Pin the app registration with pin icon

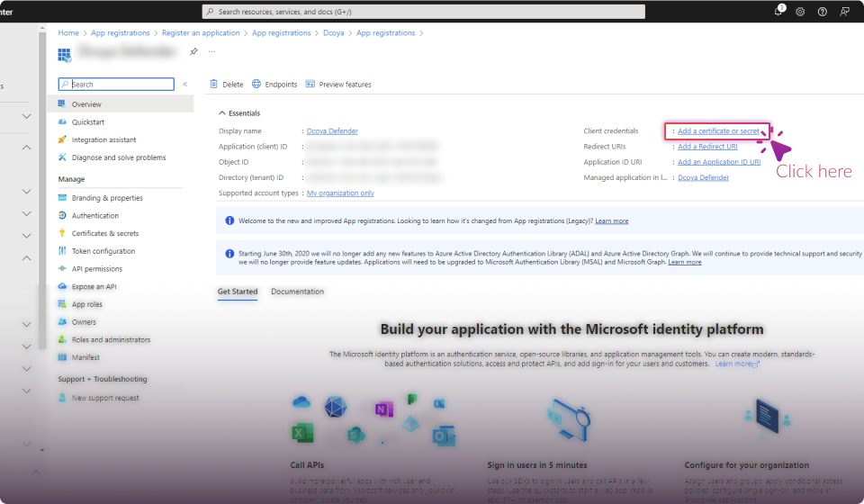click(193, 52)
